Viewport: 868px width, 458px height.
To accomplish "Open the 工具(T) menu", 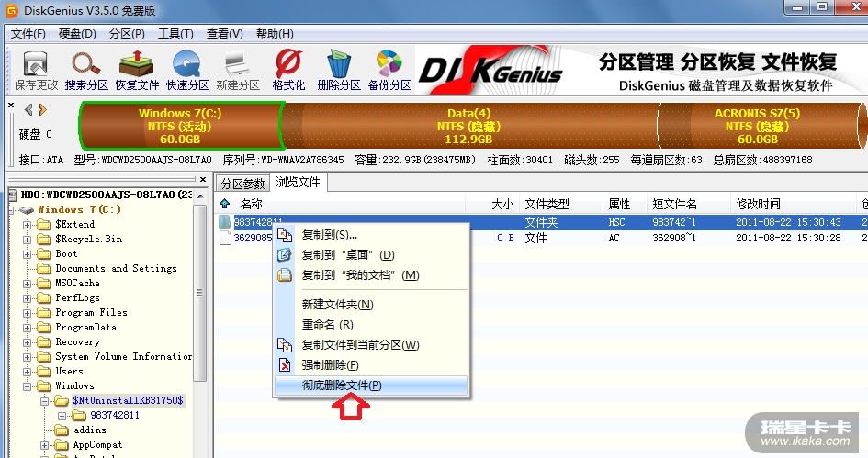I will (175, 34).
